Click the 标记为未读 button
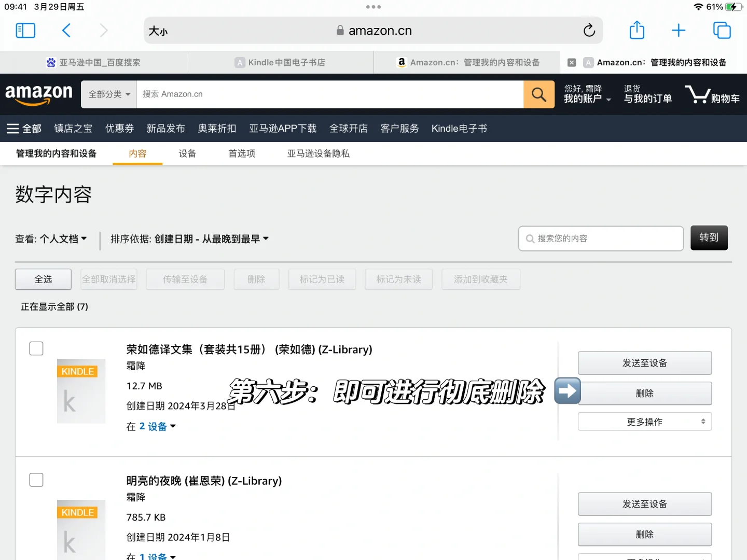The width and height of the screenshot is (747, 560). point(399,279)
